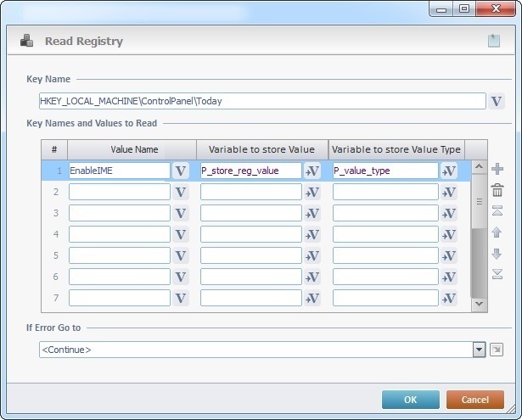This screenshot has width=522, height=420.
Task: Click variable icon next to P_value_type
Action: [x=448, y=171]
